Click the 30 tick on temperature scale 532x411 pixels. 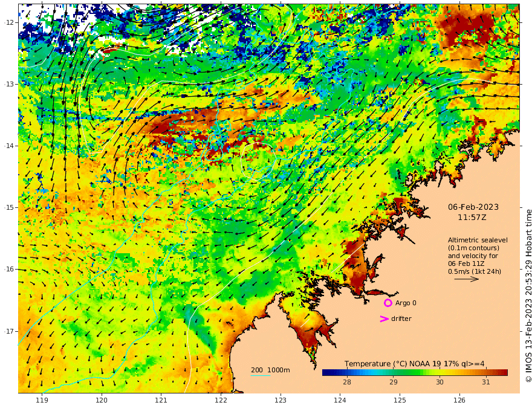pos(440,382)
